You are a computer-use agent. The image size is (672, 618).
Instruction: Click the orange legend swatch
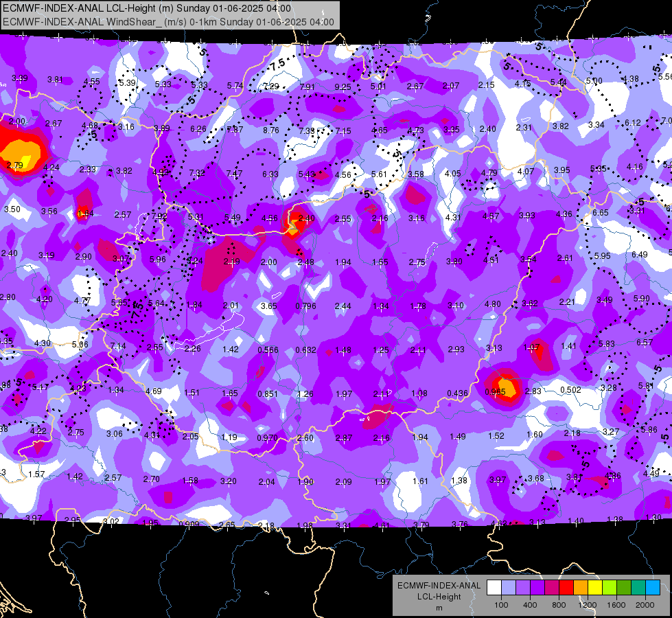click(581, 588)
